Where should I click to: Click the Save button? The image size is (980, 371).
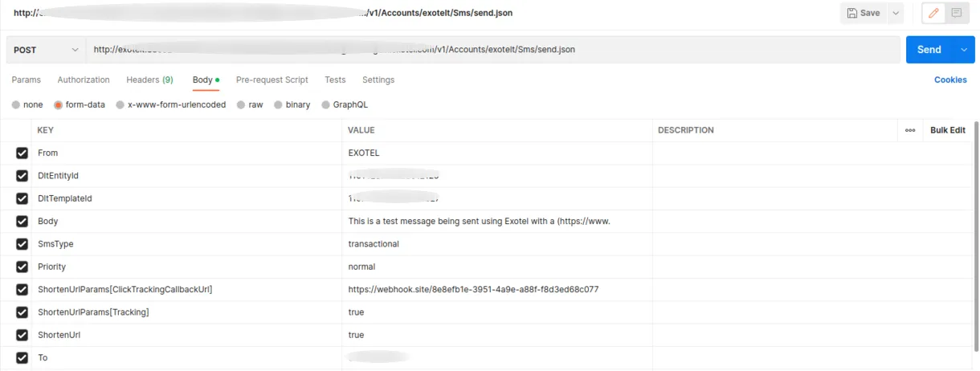point(864,13)
